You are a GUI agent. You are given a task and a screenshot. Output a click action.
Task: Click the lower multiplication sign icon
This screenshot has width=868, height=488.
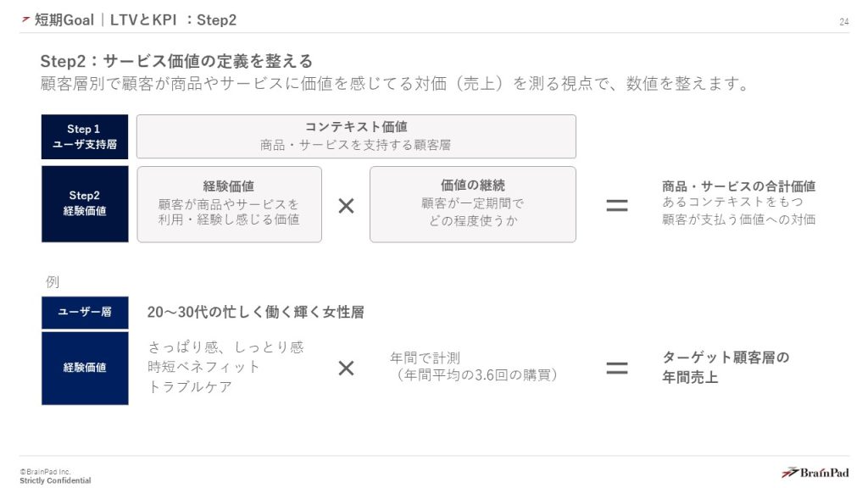[x=346, y=368]
